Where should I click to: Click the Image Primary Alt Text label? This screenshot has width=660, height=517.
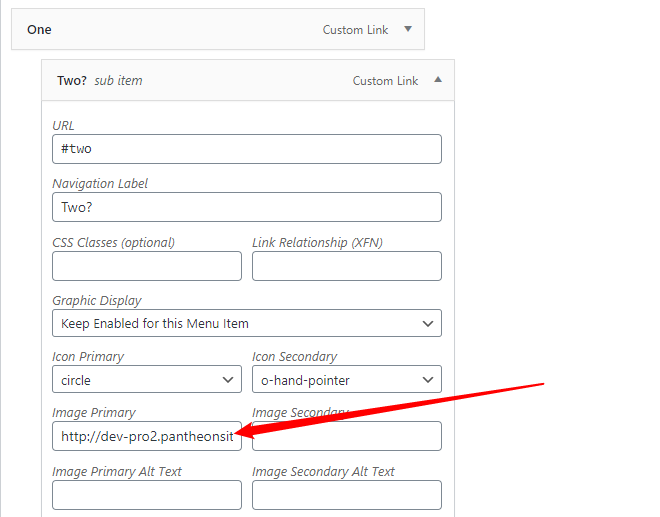pos(117,472)
